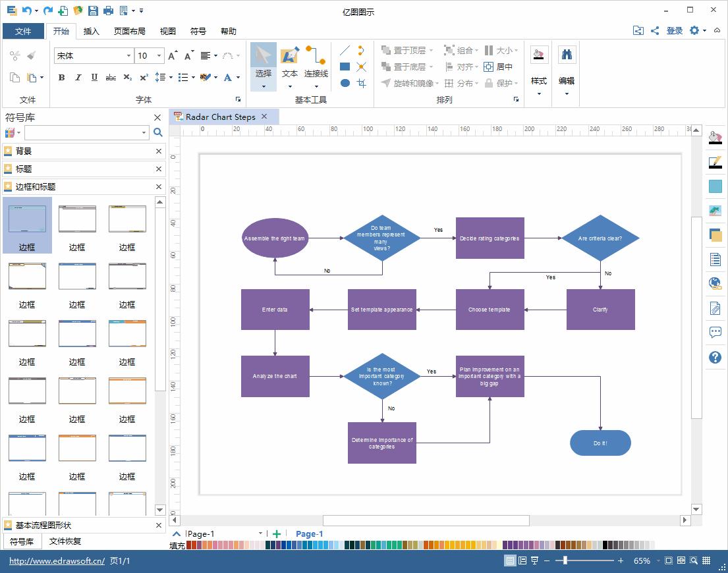This screenshot has width=728, height=573.
Task: Open the 插入 ribbon tab
Action: (92, 31)
